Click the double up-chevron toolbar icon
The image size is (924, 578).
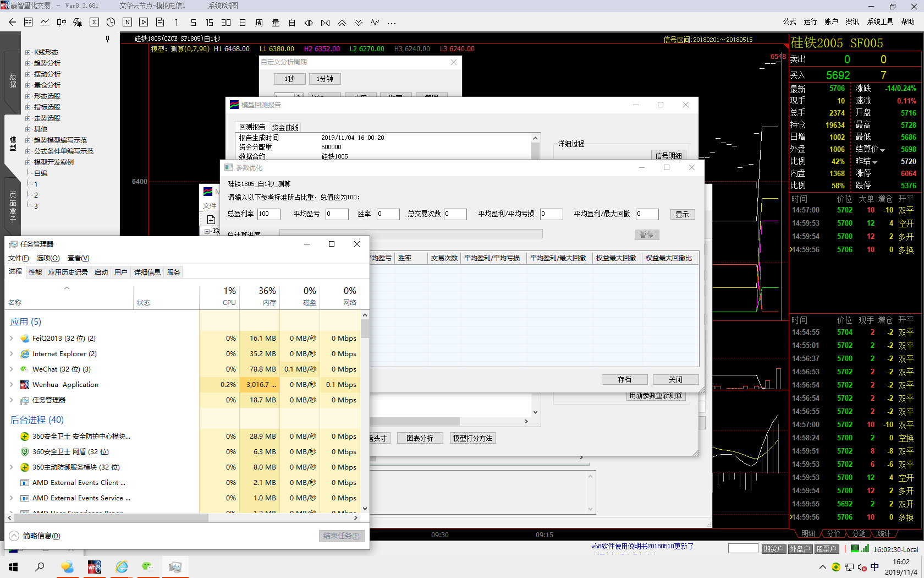click(x=342, y=23)
